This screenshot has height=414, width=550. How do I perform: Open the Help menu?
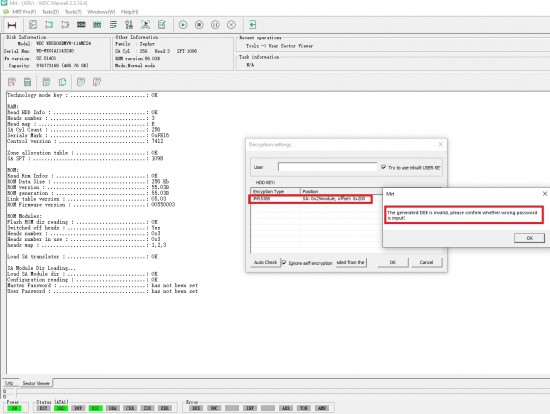129,12
